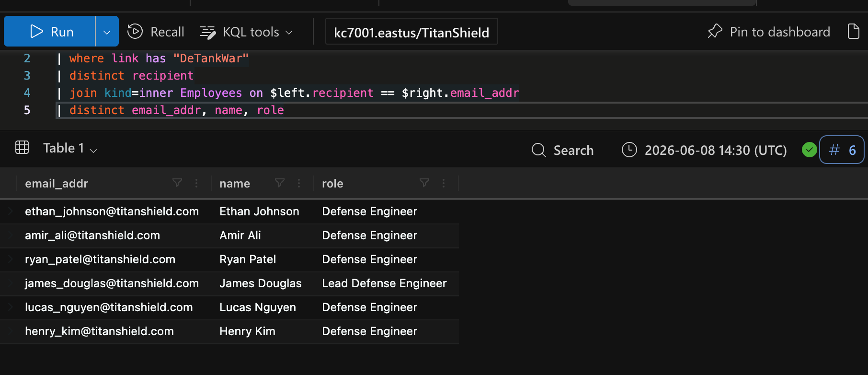Pin the query to dashboard

click(769, 32)
